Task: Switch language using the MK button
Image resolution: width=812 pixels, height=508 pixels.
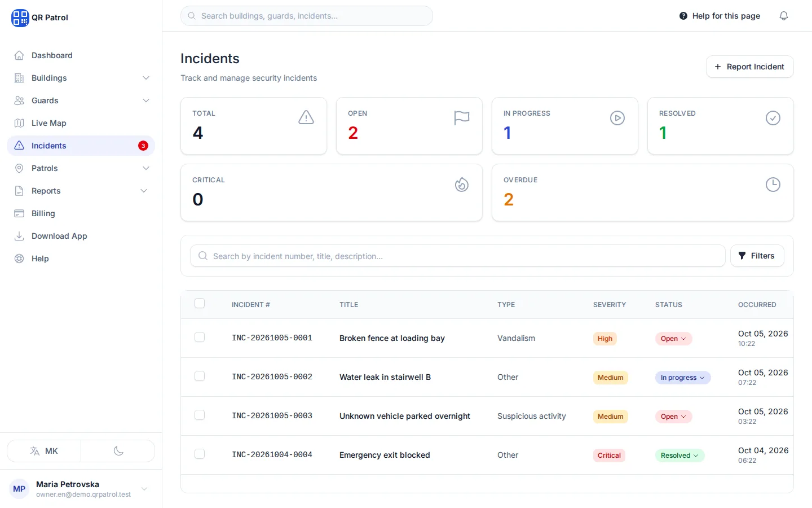Action: (44, 451)
